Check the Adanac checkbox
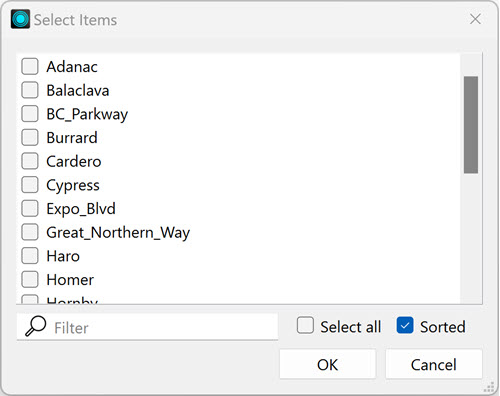The height and width of the screenshot is (396, 500). (x=30, y=66)
